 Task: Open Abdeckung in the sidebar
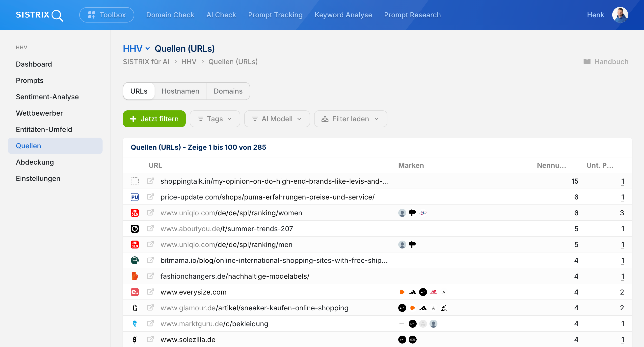pos(35,162)
